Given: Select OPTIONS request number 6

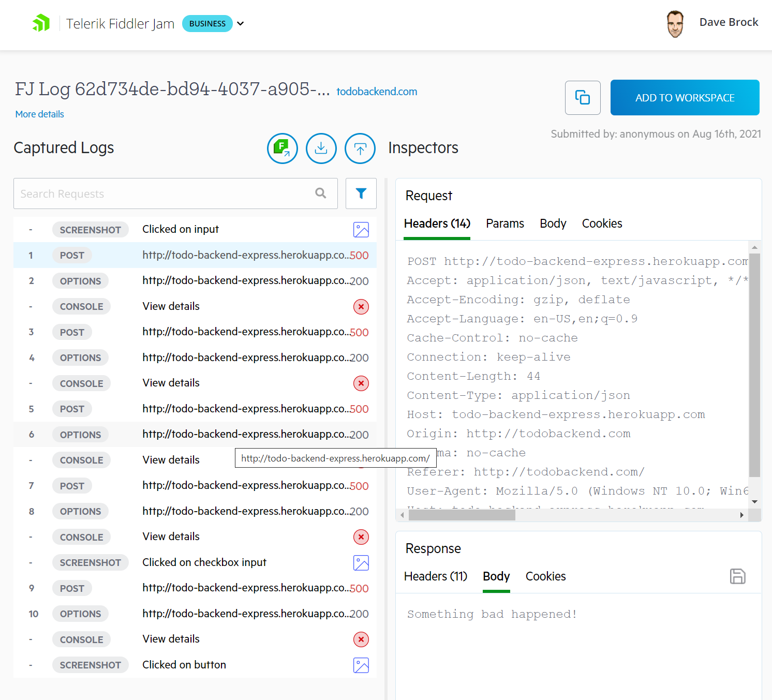Looking at the screenshot, I should click(195, 435).
